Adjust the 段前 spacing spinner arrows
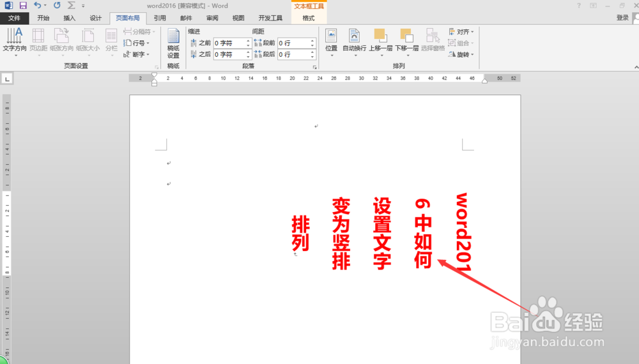Image resolution: width=639 pixels, height=364 pixels. [312, 43]
